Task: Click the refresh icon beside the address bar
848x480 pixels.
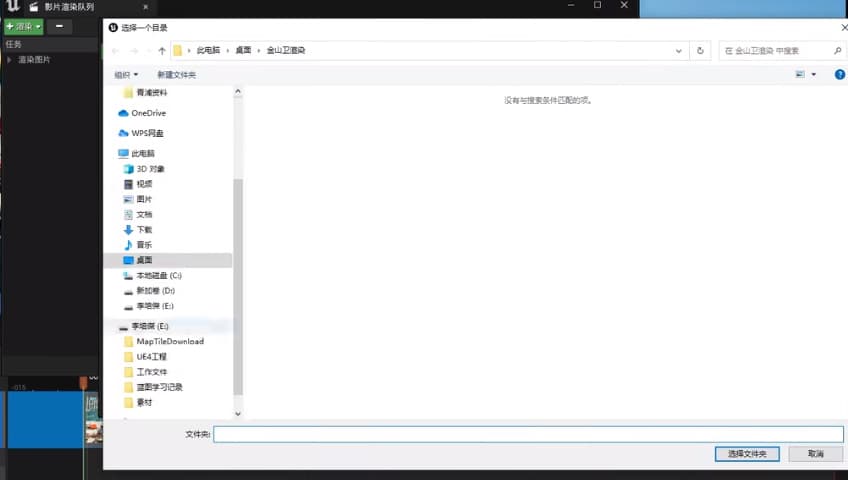Action: coord(700,50)
